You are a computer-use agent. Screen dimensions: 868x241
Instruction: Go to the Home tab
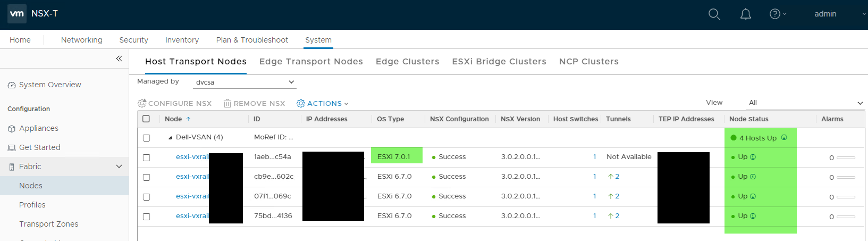tap(20, 40)
